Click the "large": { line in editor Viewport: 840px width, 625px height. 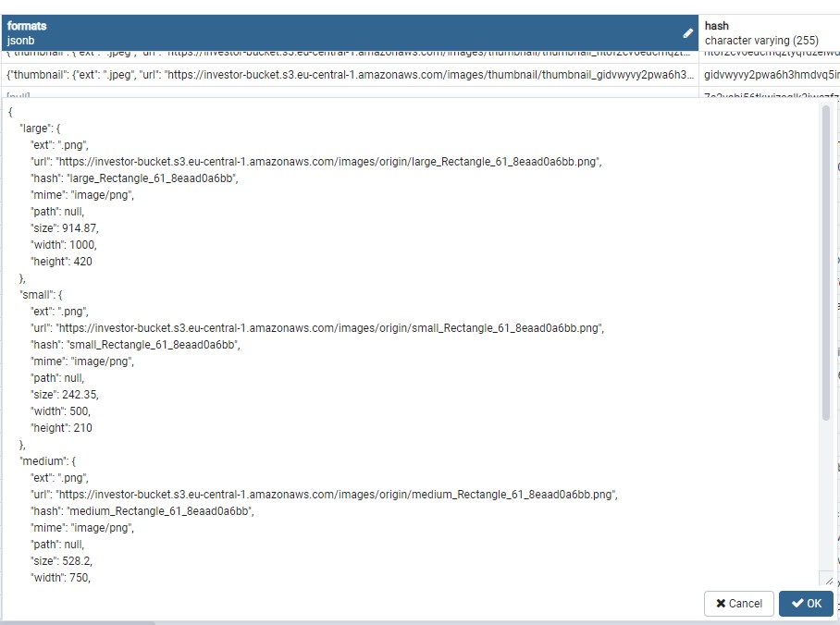coord(40,129)
